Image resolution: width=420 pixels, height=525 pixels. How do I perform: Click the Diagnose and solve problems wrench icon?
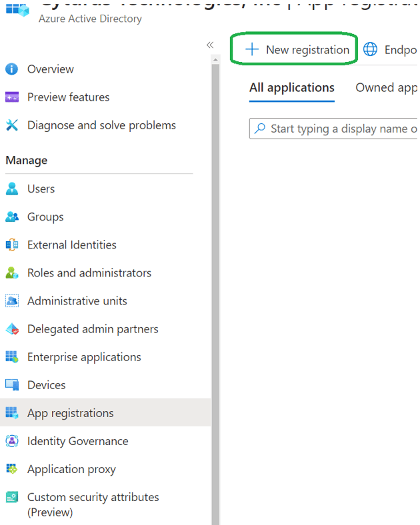[x=12, y=125]
